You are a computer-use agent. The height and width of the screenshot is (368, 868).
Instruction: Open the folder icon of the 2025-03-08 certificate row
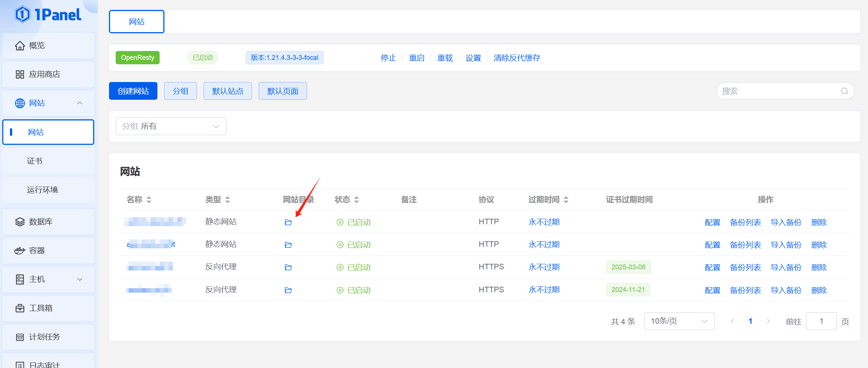tap(288, 267)
